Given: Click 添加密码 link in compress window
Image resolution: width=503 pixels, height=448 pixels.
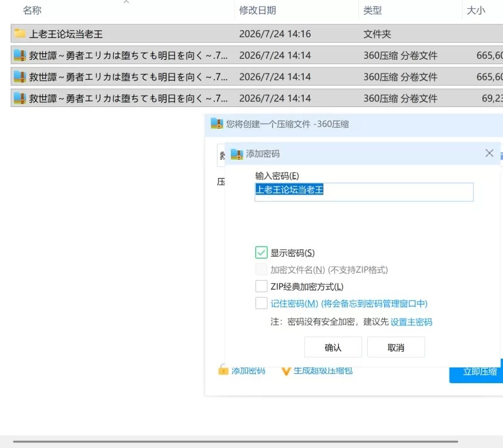Looking at the screenshot, I should (x=248, y=371).
